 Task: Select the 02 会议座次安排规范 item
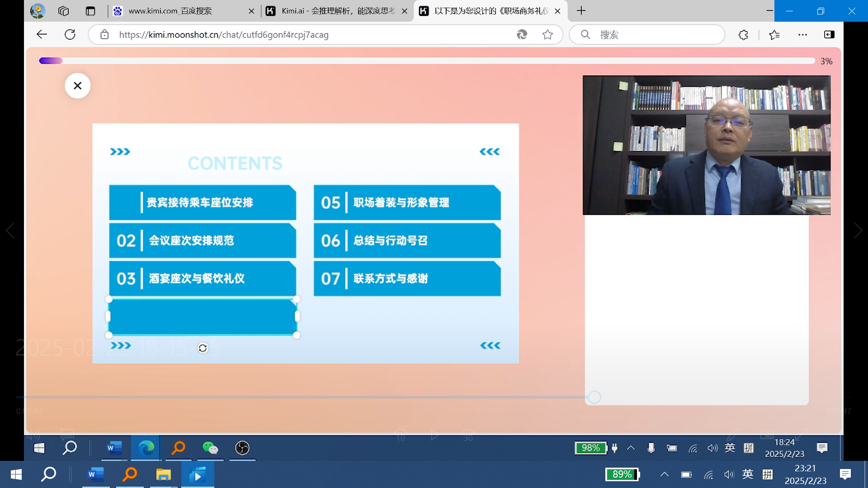pos(203,240)
